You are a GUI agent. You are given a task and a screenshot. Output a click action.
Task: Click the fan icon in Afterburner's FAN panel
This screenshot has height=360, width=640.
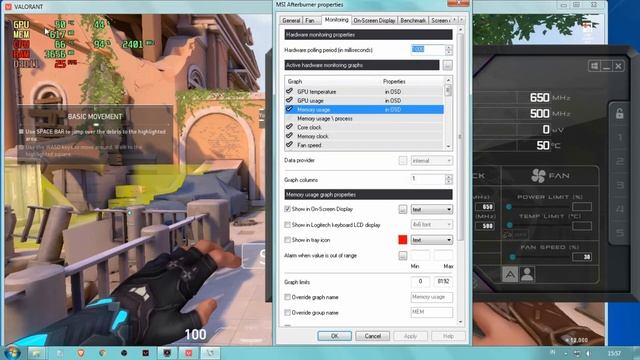click(x=538, y=176)
